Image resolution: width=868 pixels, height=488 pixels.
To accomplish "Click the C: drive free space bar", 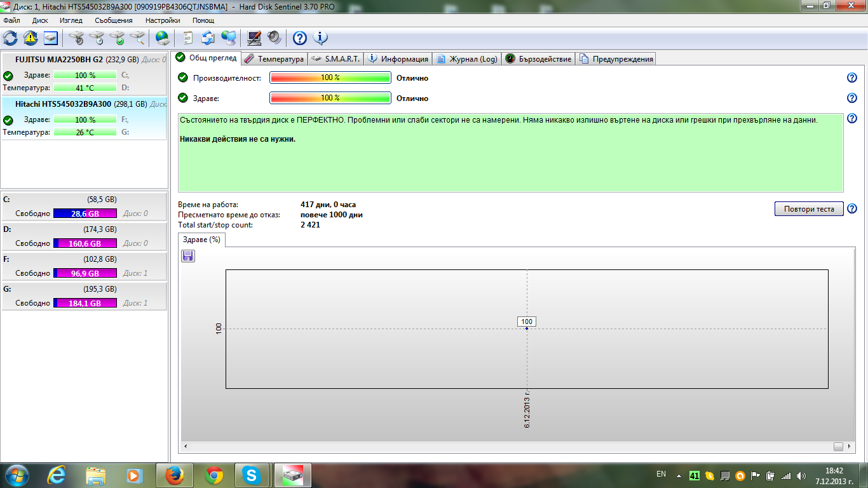I will coord(85,213).
